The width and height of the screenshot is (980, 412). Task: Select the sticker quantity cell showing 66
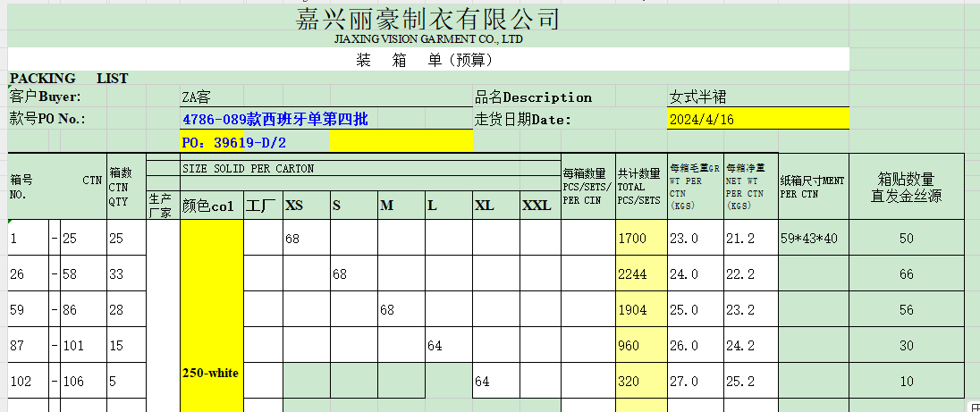point(907,274)
